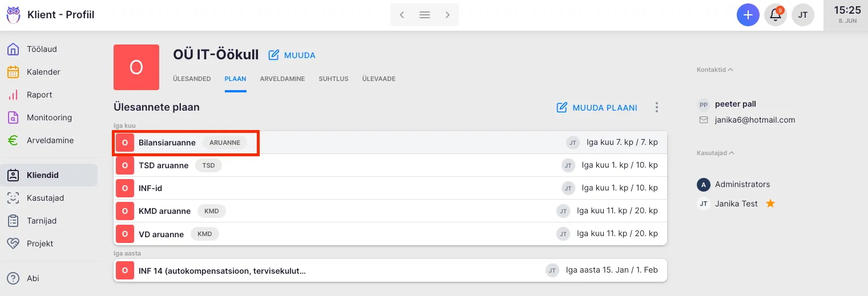Open the center hamburger list menu

[x=425, y=15]
